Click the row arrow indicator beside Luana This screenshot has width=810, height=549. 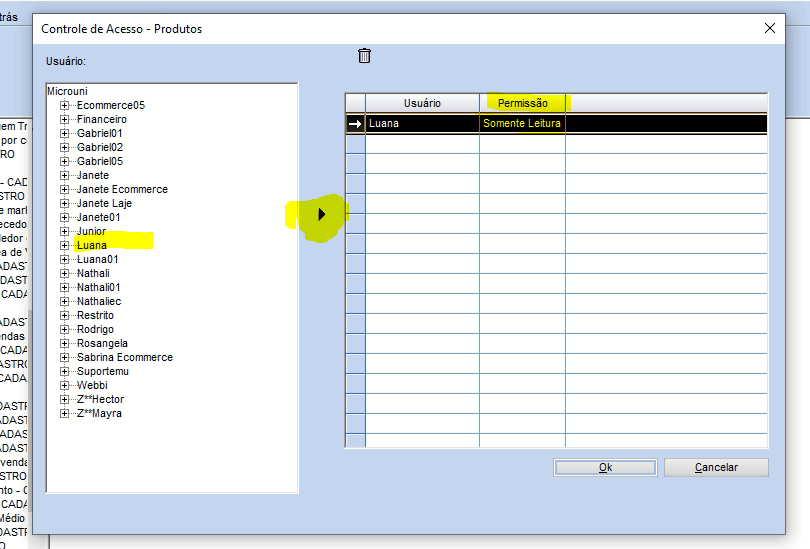pyautogui.click(x=355, y=123)
